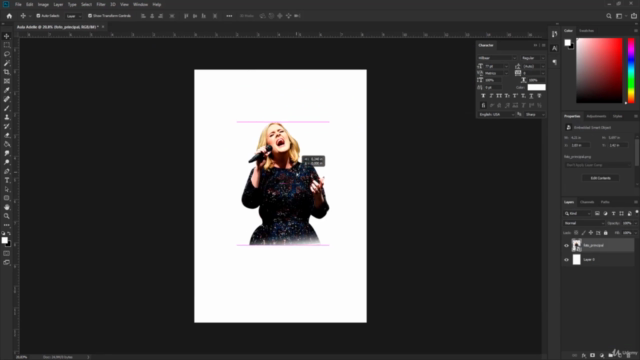Open the Image menu
The width and height of the screenshot is (640, 360).
coord(43,4)
